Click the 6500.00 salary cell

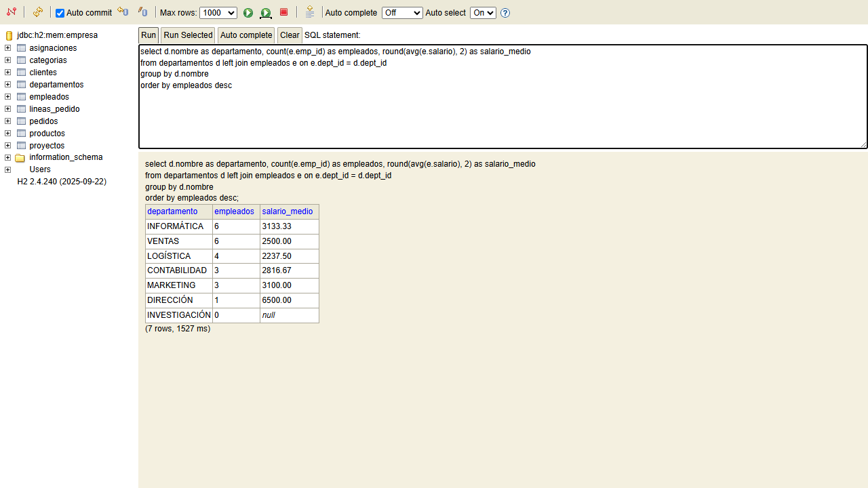click(290, 300)
